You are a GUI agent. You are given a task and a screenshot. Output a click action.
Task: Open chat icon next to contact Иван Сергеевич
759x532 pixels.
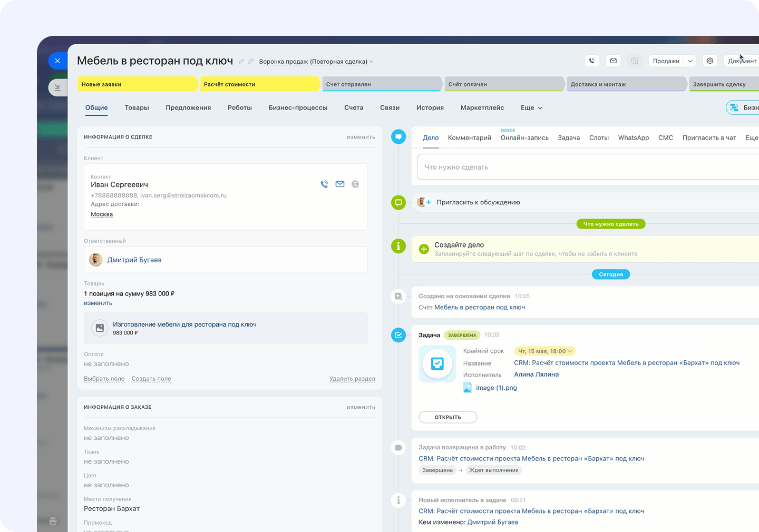(355, 184)
